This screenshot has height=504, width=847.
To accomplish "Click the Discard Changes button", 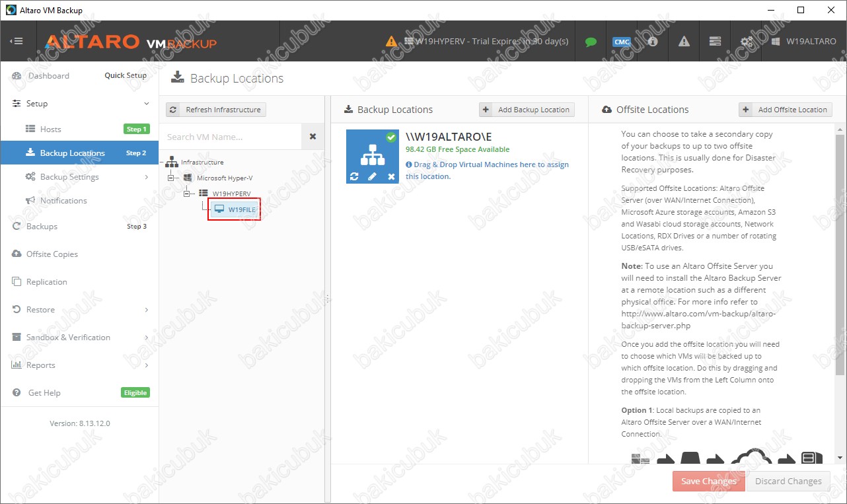I will point(789,481).
